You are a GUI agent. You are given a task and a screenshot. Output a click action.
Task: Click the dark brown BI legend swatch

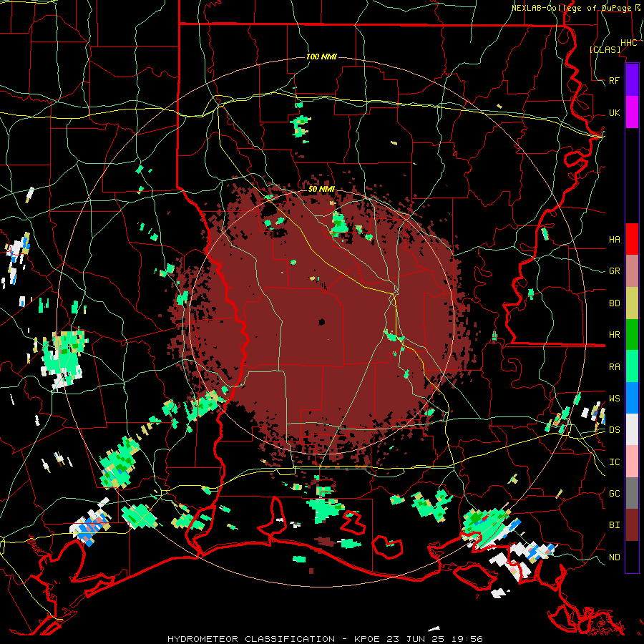coord(632,525)
